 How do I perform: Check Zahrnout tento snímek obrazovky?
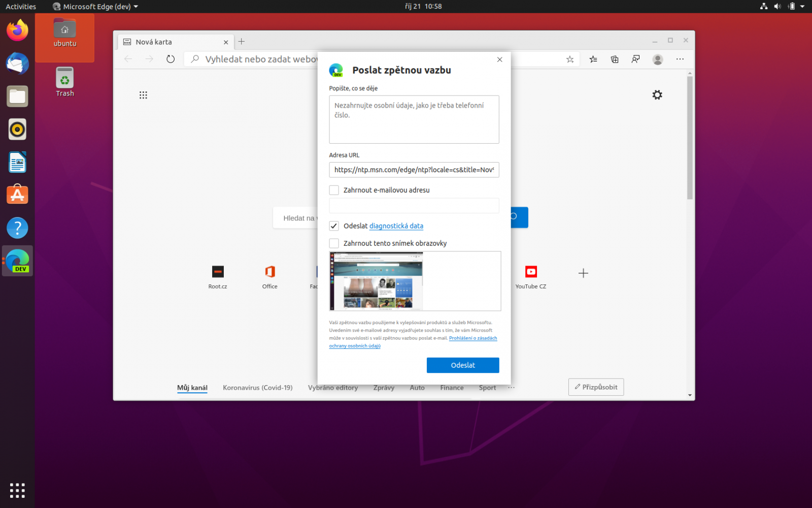334,243
